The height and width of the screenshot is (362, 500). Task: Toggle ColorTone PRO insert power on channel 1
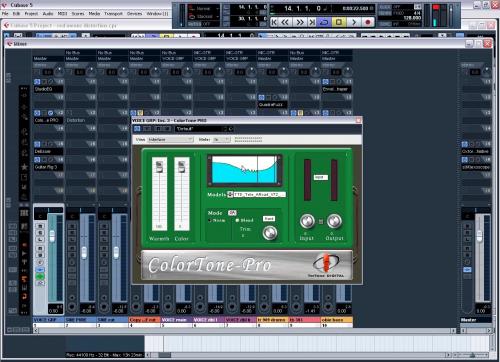click(x=37, y=113)
